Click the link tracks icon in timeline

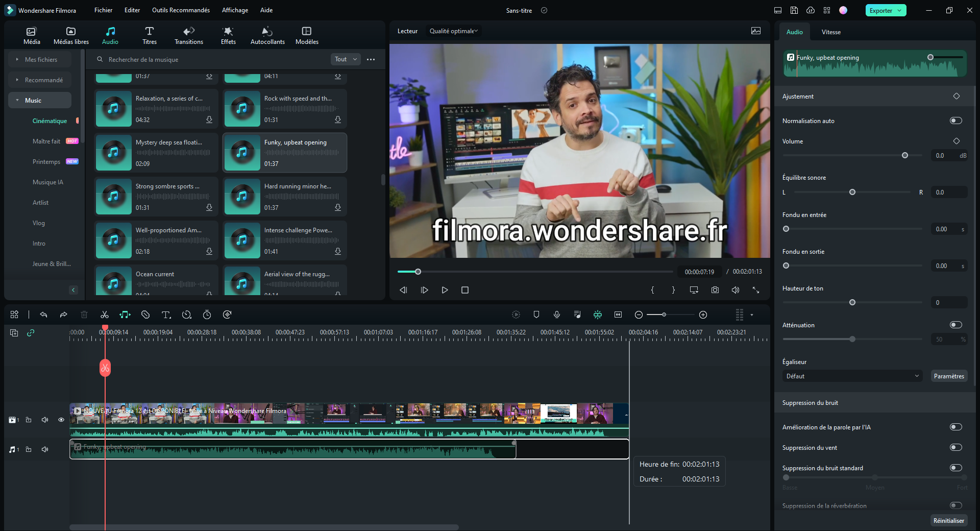(x=31, y=332)
